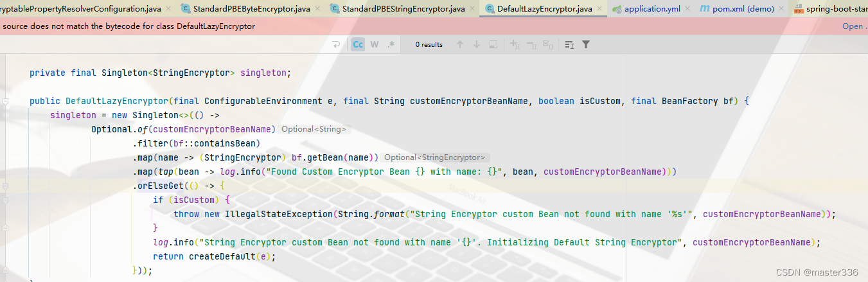Click the 'Optional<StringEncryptor>' inlay hint
This screenshot has width=868, height=282.
pyautogui.click(x=434, y=157)
